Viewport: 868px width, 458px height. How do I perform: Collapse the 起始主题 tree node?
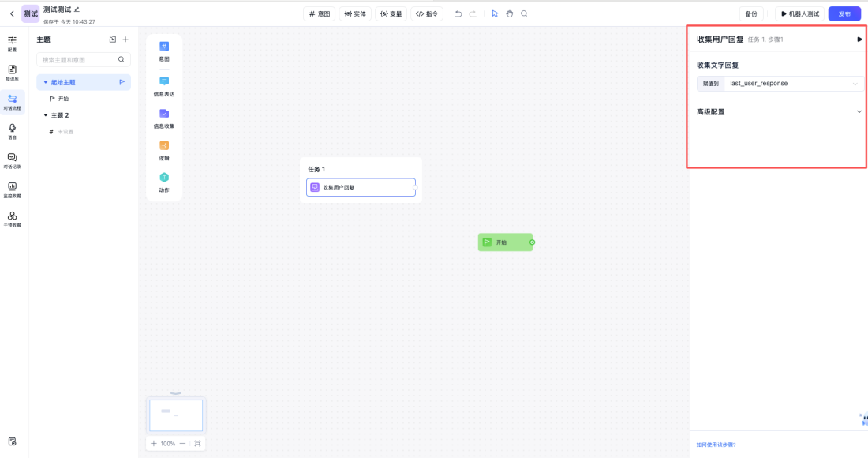(x=46, y=82)
